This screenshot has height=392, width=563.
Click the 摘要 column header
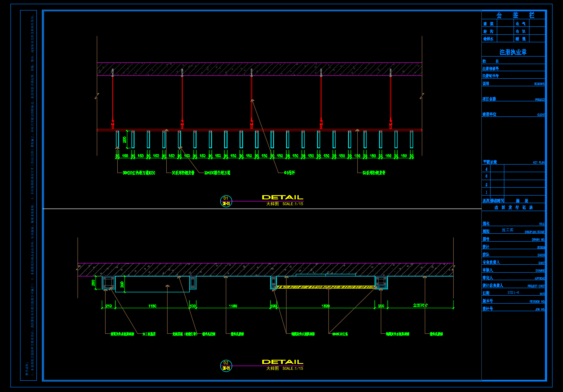(522, 201)
